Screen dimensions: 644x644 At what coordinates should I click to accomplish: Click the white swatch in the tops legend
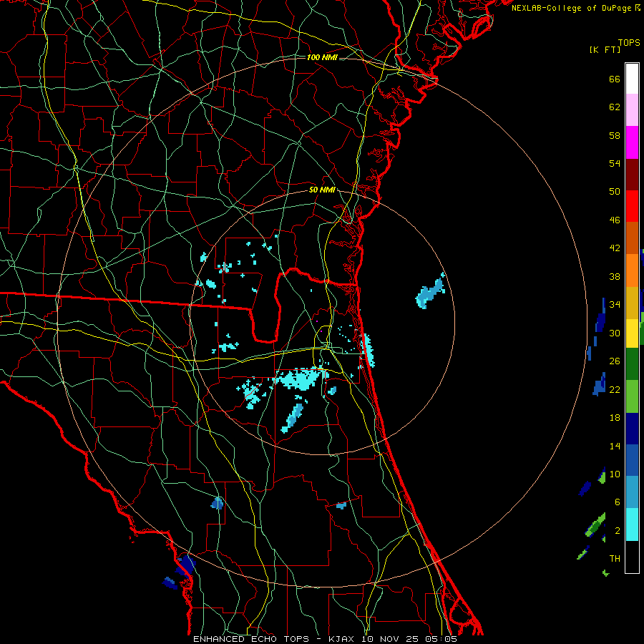coord(632,79)
